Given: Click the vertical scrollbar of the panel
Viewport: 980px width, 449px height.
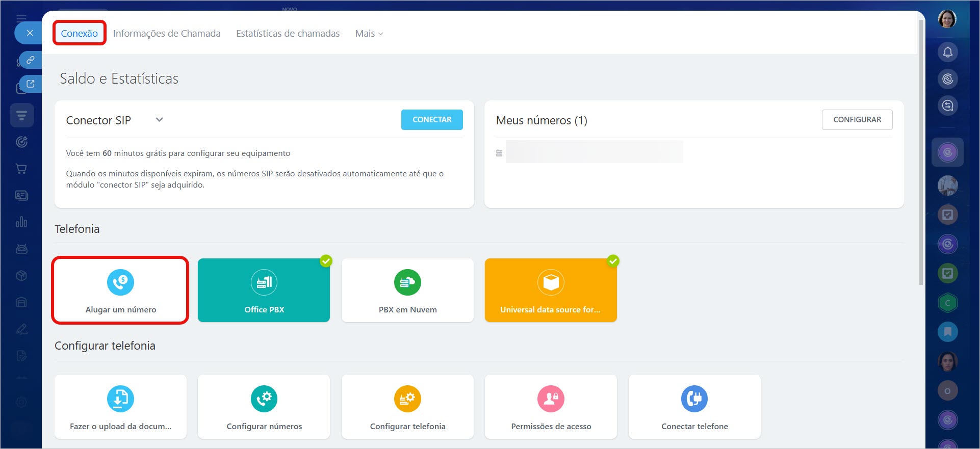Looking at the screenshot, I should click(920, 153).
